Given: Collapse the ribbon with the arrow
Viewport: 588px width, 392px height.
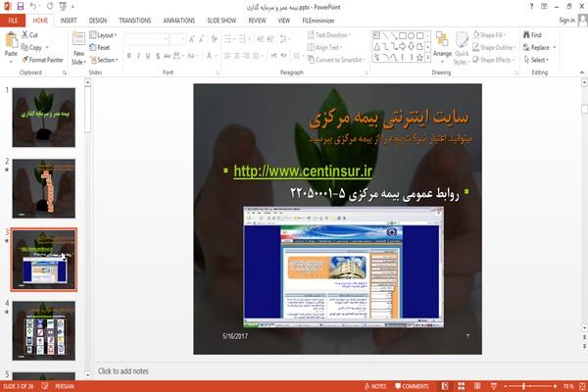Looking at the screenshot, I should tap(581, 72).
